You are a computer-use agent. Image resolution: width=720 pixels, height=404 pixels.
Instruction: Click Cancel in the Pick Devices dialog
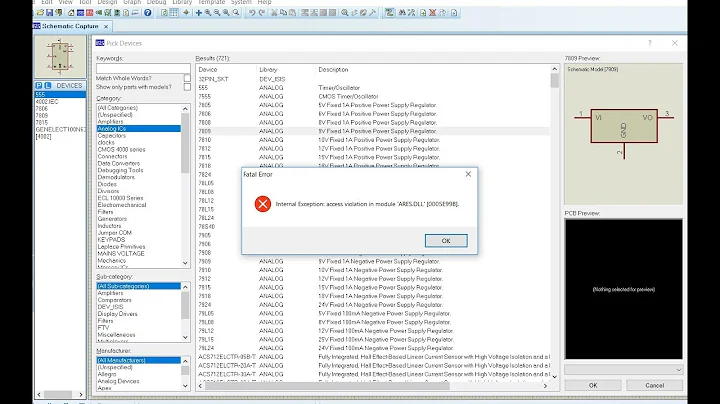point(654,385)
